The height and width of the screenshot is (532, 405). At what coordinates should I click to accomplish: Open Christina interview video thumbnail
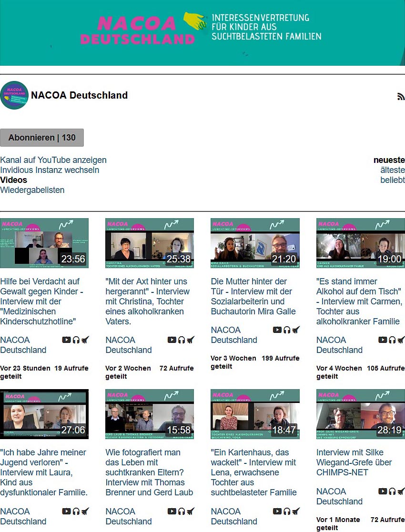[x=150, y=243]
